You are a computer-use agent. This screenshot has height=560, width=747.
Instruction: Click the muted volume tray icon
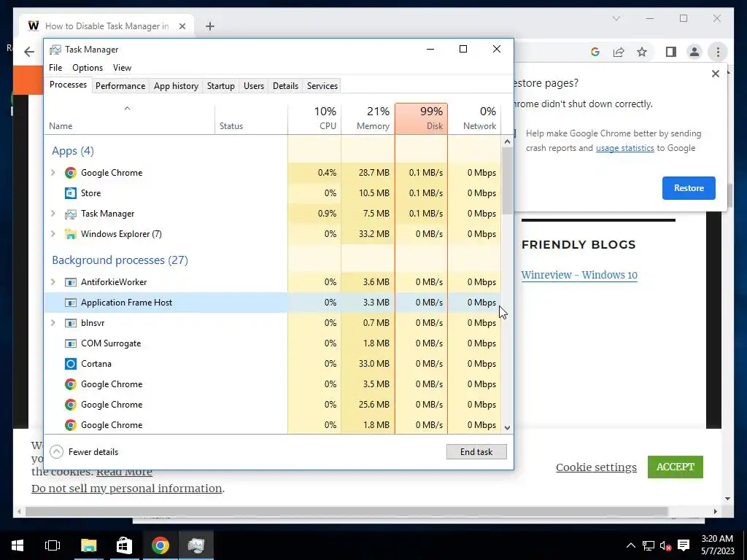[665, 545]
